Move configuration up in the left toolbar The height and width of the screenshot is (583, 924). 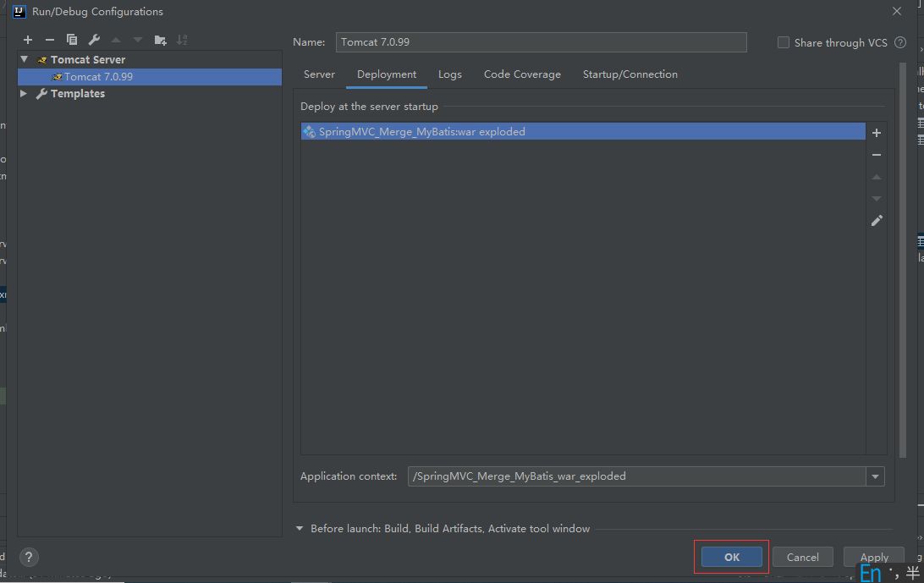(x=116, y=40)
